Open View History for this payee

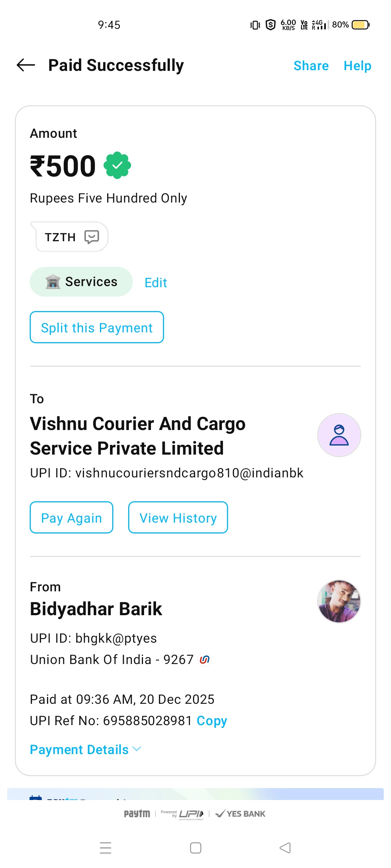coord(178,518)
